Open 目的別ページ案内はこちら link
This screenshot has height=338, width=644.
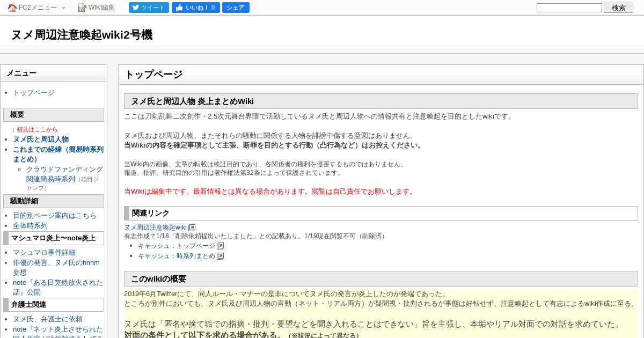point(55,216)
